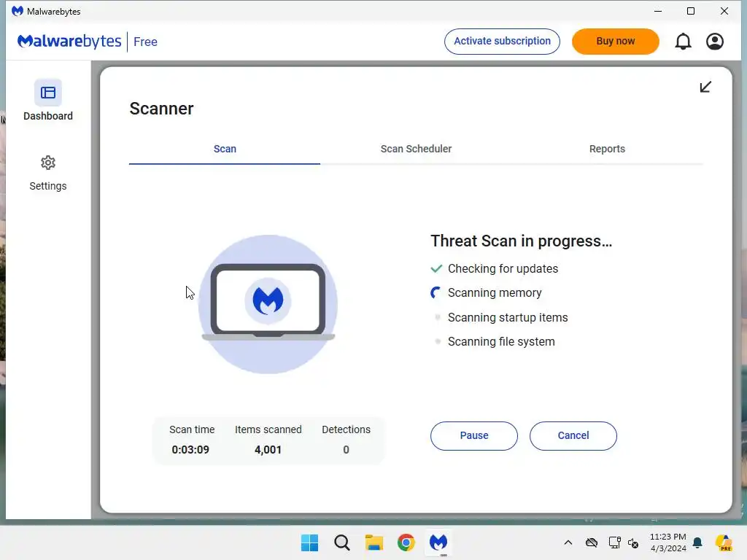Open the taskbar notification bell

[x=697, y=542]
